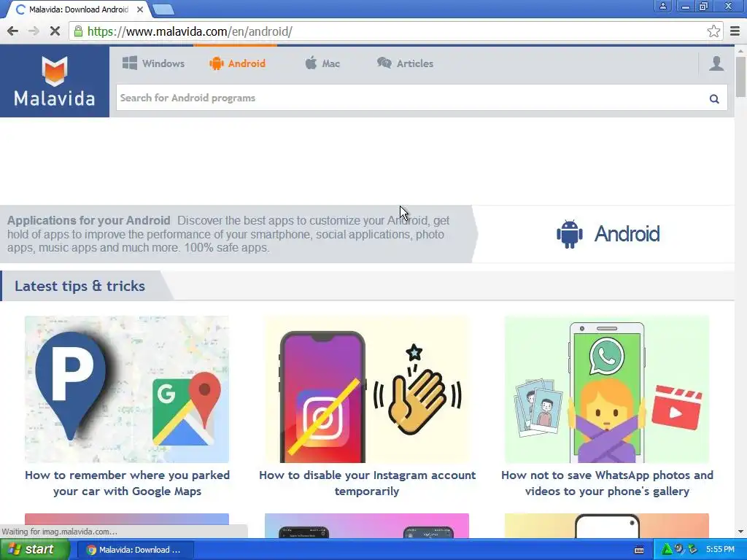Go back with the browser back arrow
The width and height of the screenshot is (747, 560).
tap(13, 31)
